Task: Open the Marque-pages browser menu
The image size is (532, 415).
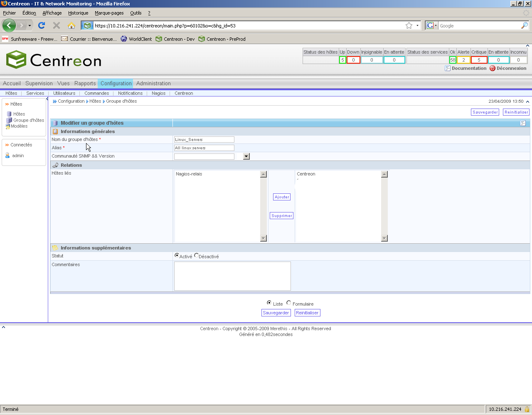Action: click(109, 13)
